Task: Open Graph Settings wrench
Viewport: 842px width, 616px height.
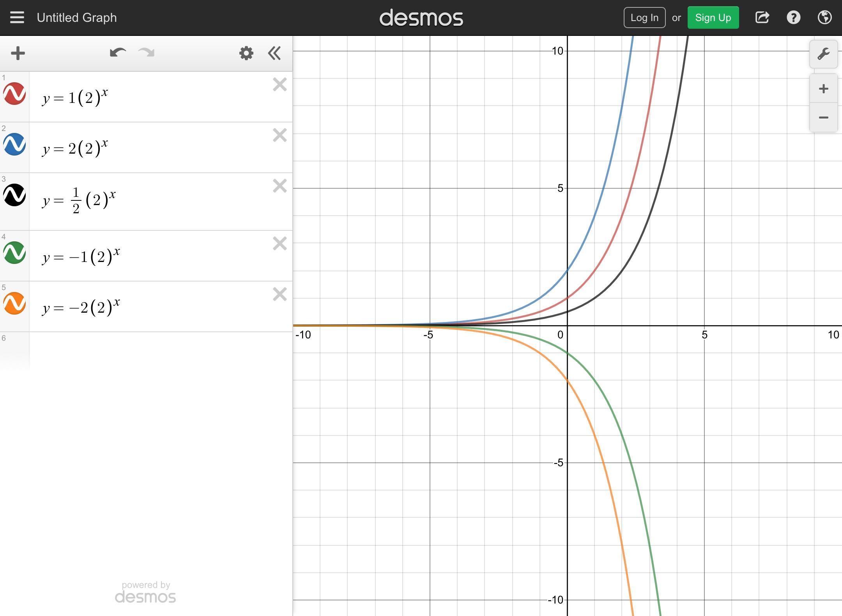Action: (823, 54)
